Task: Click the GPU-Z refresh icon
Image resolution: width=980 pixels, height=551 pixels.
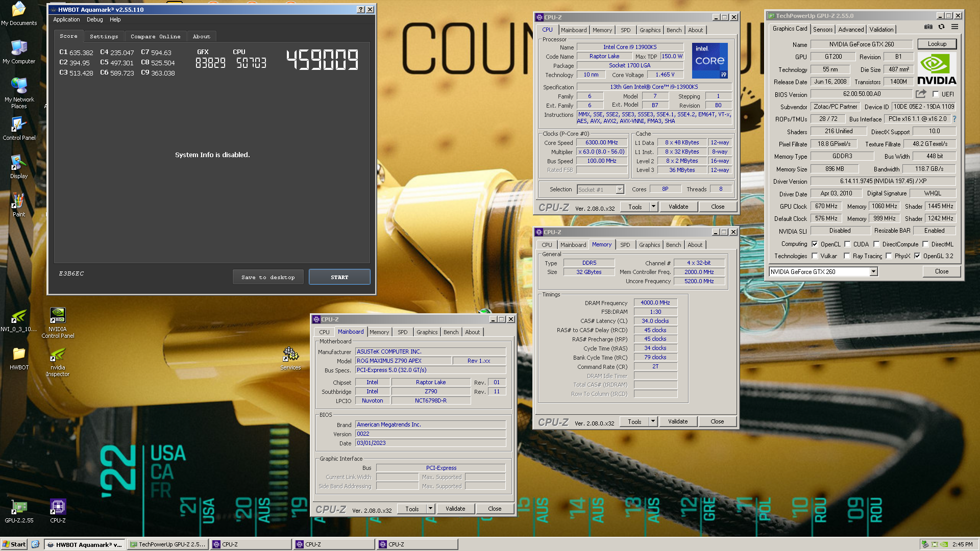Action: click(941, 27)
